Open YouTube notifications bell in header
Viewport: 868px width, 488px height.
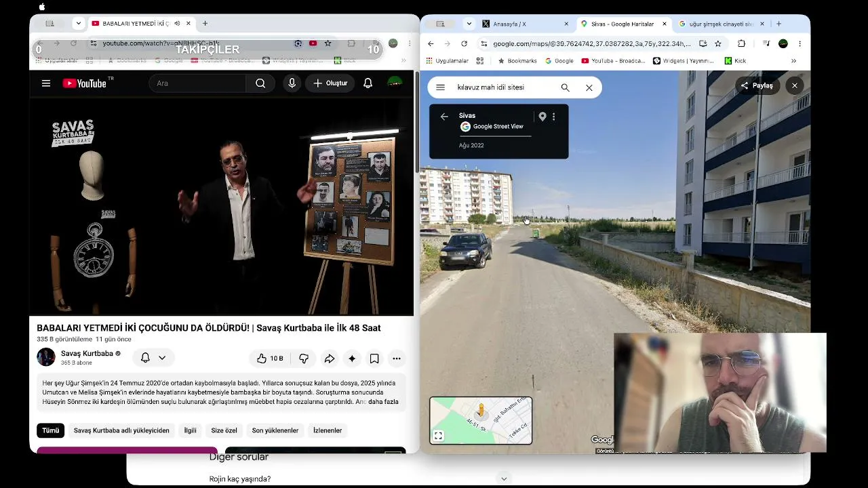pos(368,83)
